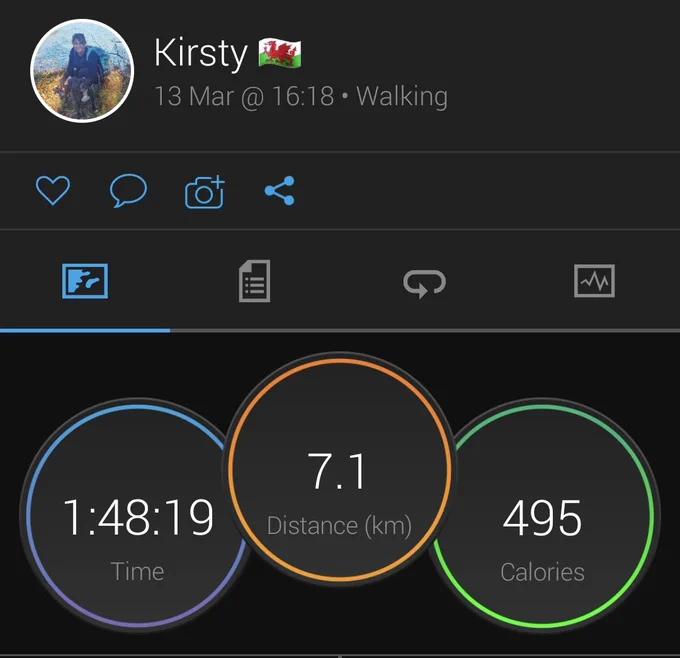Select the 7.1 distance value
The image size is (680, 658).
(x=336, y=471)
